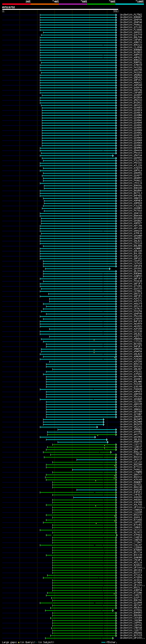The image size is (146, 644).
Task: Select hit label UniRef100_Q76KV5
Action: pyautogui.click(x=131, y=319)
